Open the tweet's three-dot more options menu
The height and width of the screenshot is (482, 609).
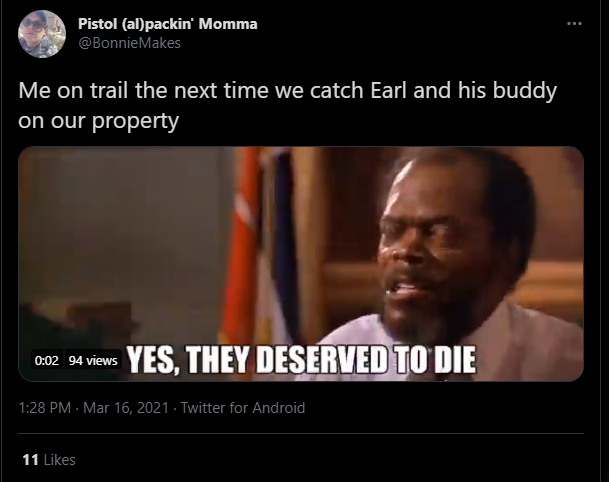[574, 24]
